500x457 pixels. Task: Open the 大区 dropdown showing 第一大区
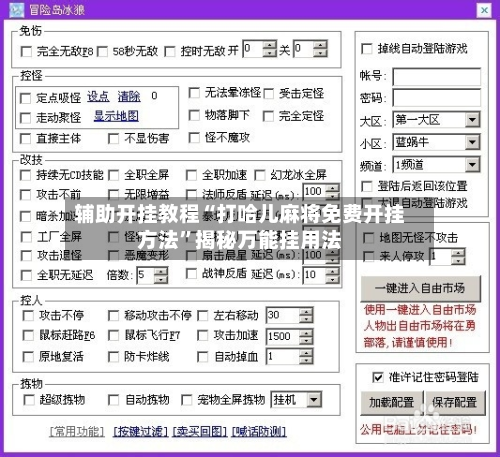tap(436, 120)
